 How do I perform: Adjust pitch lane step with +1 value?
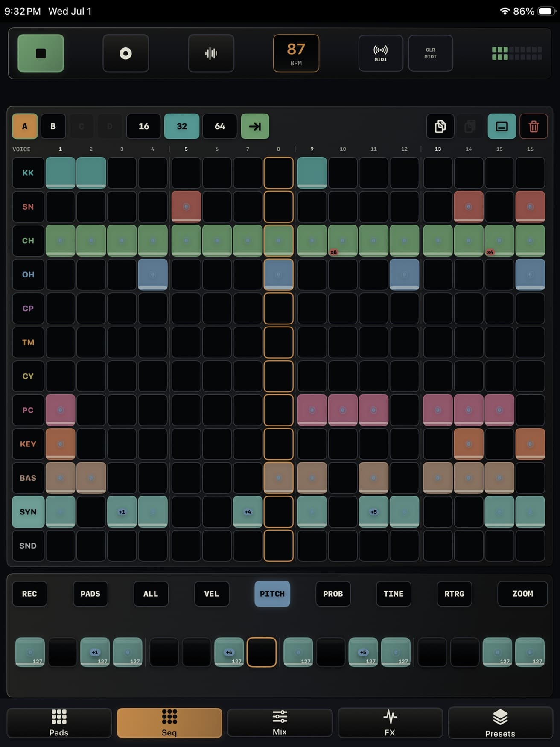[95, 652]
